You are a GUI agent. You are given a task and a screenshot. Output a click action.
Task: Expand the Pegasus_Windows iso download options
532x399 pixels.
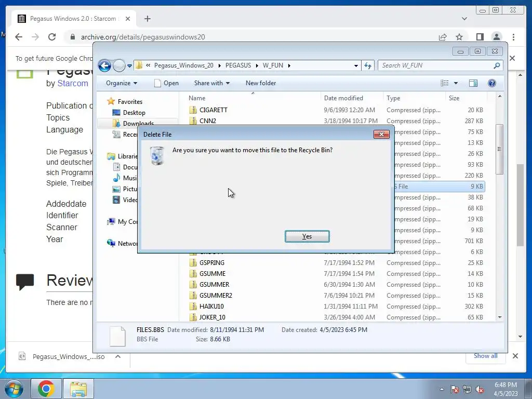(118, 356)
